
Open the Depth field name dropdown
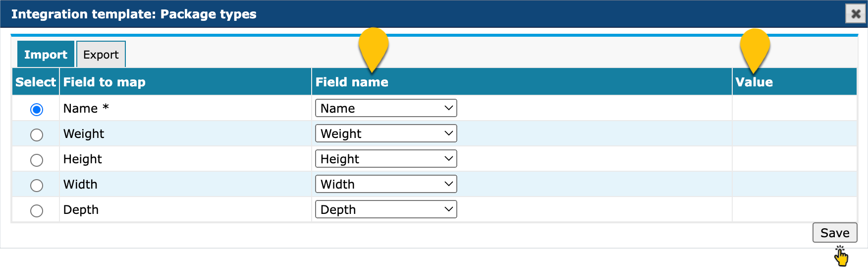point(386,209)
